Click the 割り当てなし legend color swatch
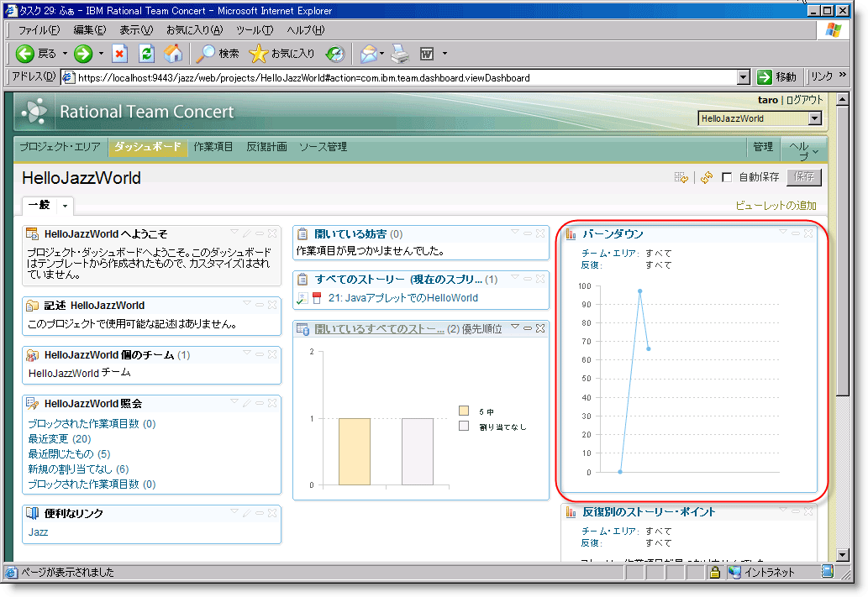Image resolution: width=868 pixels, height=597 pixels. pos(464,426)
